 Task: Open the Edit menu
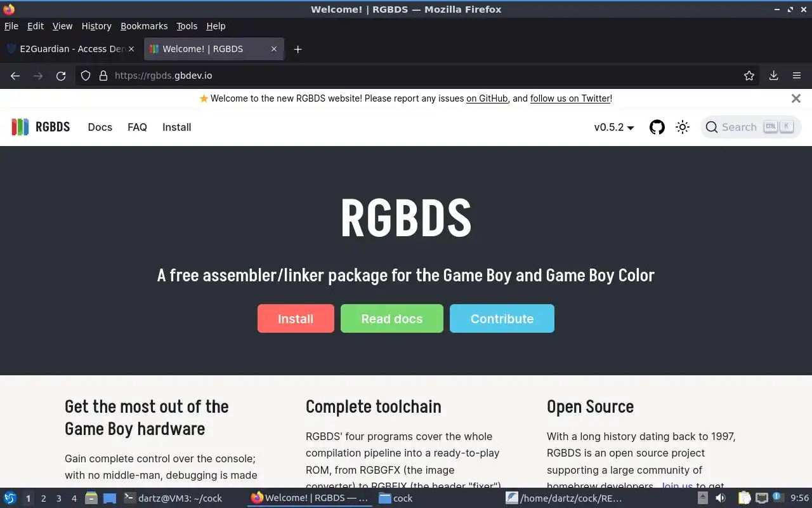click(36, 26)
